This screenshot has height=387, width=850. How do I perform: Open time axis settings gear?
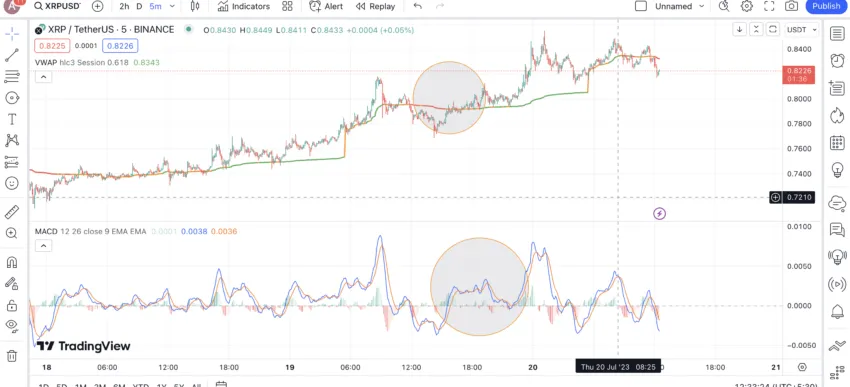coord(803,367)
